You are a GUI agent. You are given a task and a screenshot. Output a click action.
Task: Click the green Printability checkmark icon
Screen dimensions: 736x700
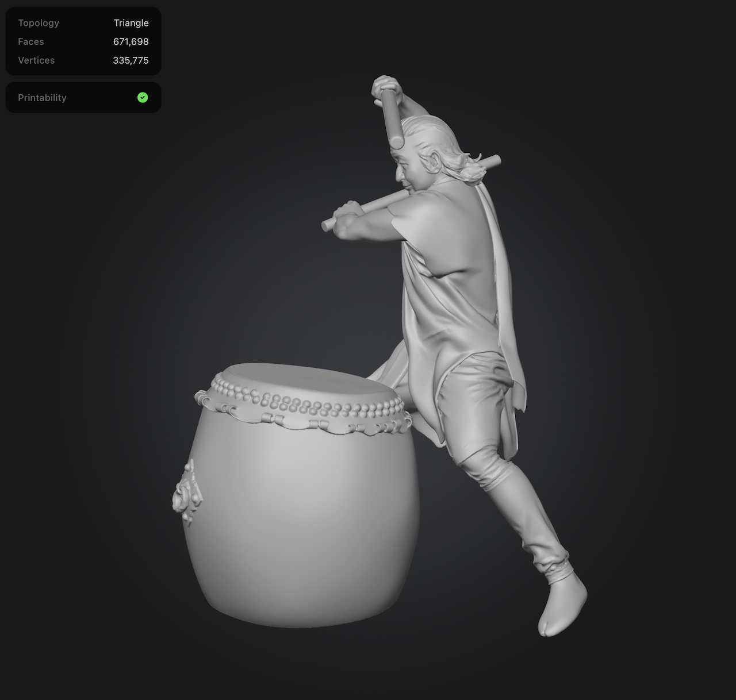tap(143, 98)
